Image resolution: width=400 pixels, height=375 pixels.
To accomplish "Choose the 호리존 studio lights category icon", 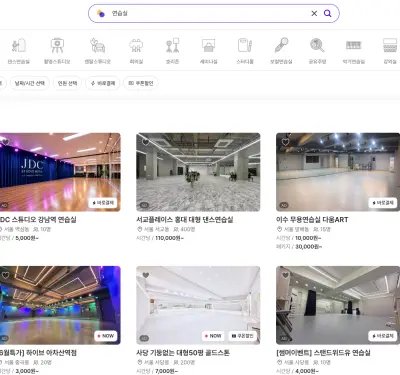I will (x=173, y=46).
